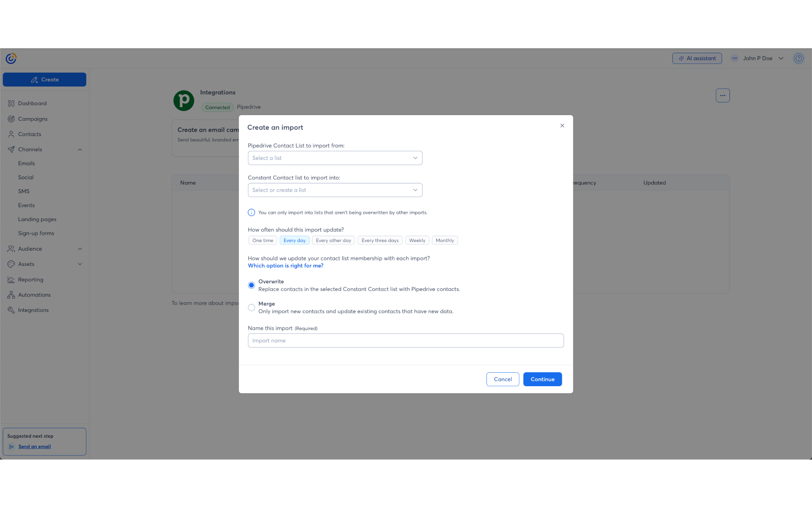Select the Merge radio option
The width and height of the screenshot is (812, 508).
[251, 308]
